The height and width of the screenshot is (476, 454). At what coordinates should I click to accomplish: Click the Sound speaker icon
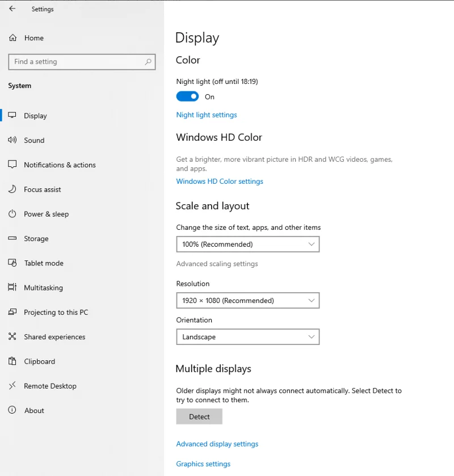point(12,140)
